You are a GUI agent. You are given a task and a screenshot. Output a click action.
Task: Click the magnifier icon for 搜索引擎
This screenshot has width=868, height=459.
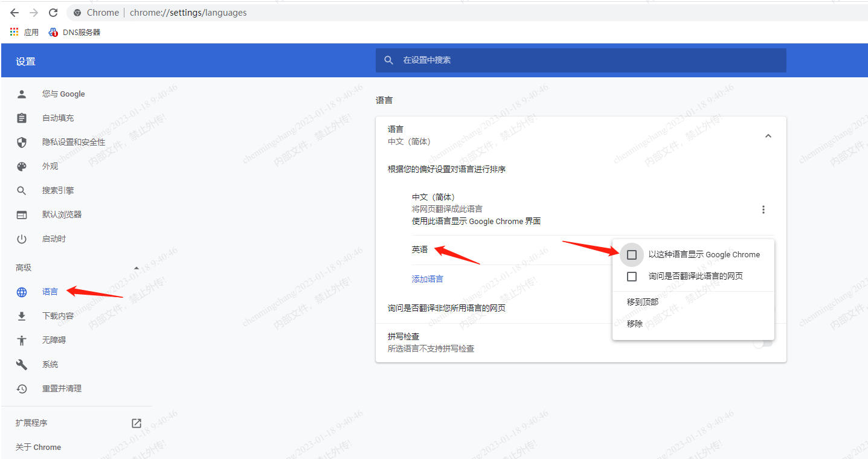(22, 190)
